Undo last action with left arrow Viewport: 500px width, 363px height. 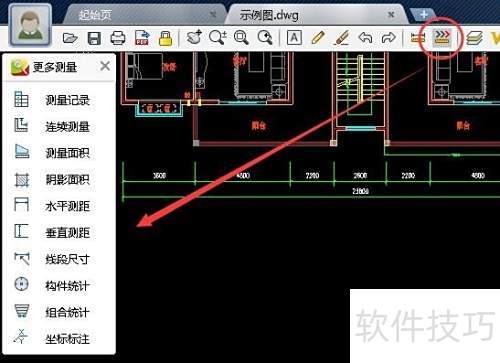pyautogui.click(x=365, y=38)
